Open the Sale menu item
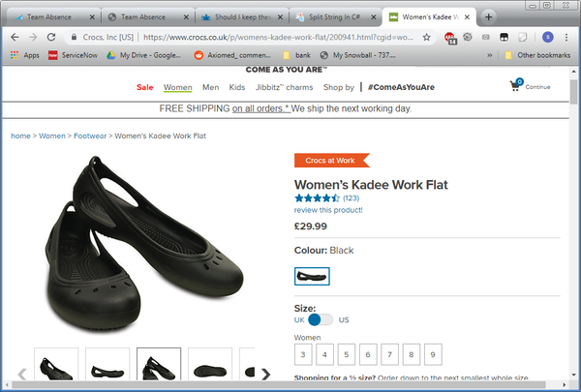 [144, 87]
